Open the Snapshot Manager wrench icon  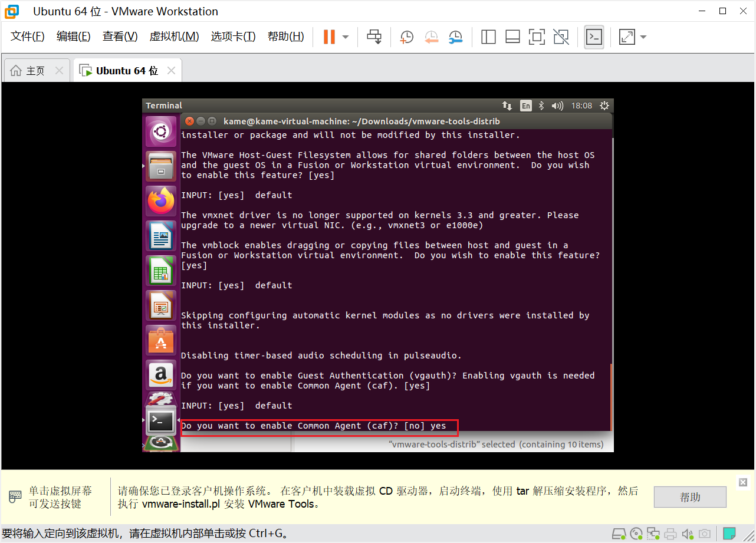click(455, 37)
